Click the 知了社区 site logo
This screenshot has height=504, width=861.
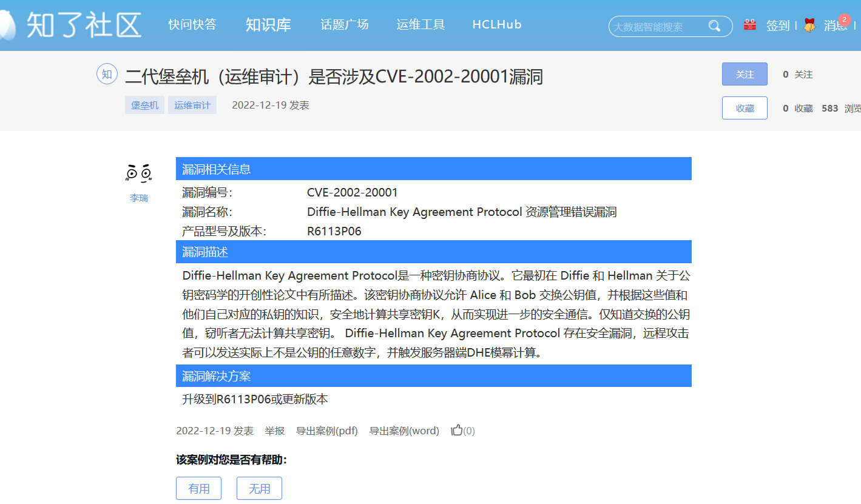pyautogui.click(x=72, y=25)
